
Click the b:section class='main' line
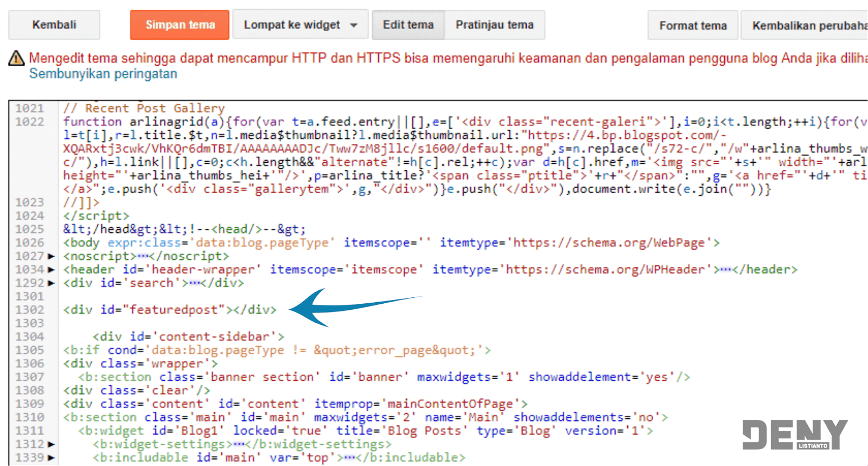tap(366, 417)
